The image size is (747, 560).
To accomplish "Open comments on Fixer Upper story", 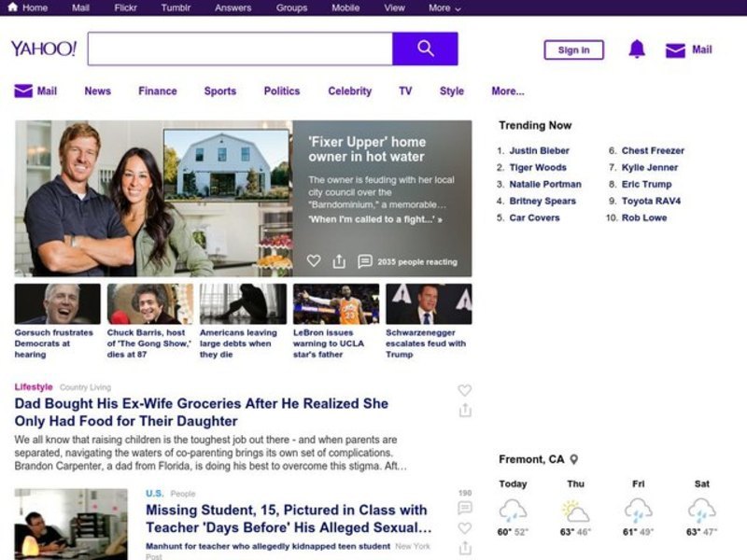I will (365, 261).
